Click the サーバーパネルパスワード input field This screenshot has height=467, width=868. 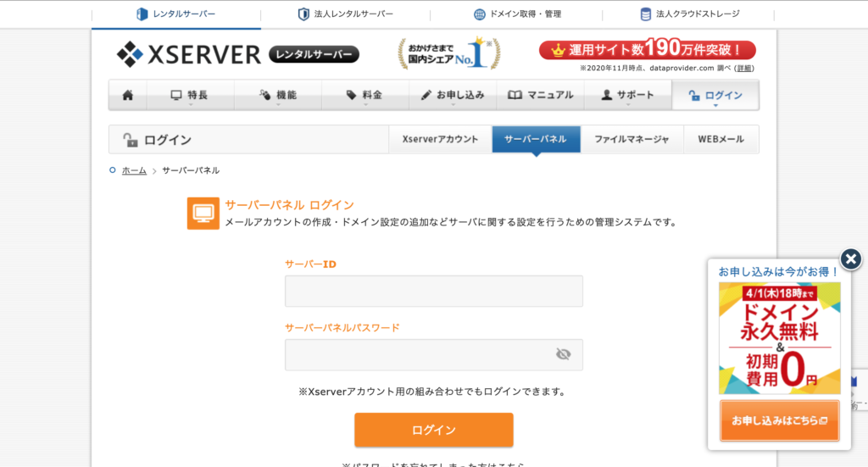[434, 354]
